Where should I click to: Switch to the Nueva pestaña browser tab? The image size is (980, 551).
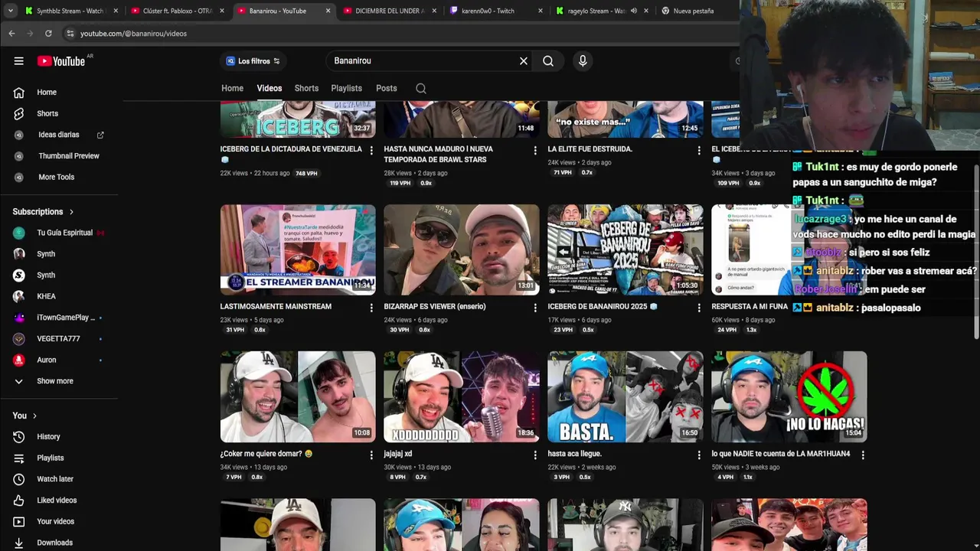(x=693, y=11)
